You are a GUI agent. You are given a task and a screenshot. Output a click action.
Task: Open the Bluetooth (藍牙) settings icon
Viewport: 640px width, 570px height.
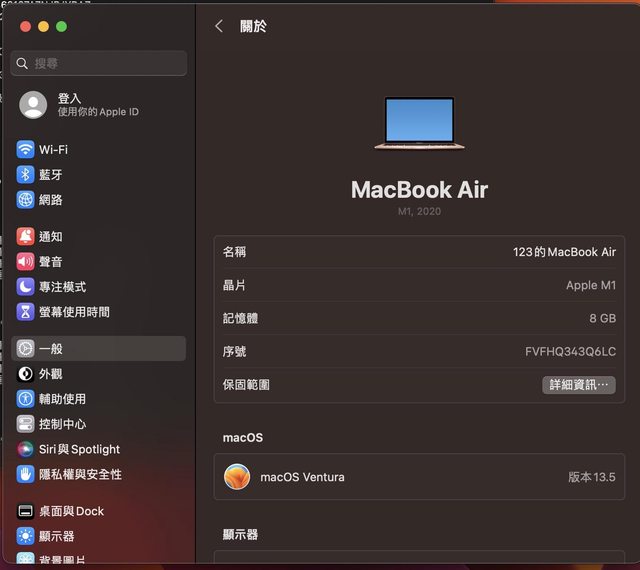(26, 175)
